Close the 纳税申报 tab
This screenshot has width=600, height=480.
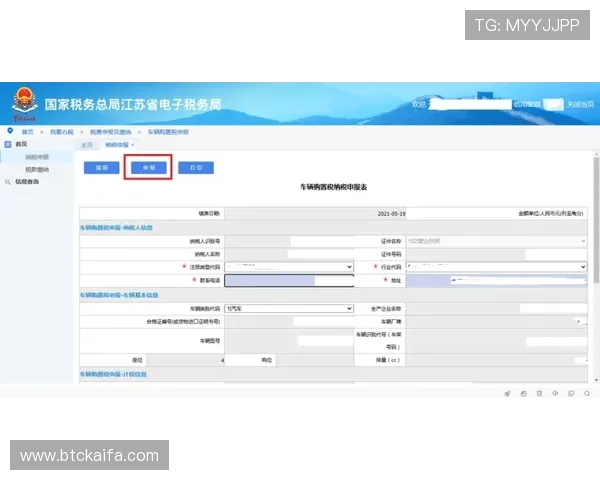tap(133, 145)
